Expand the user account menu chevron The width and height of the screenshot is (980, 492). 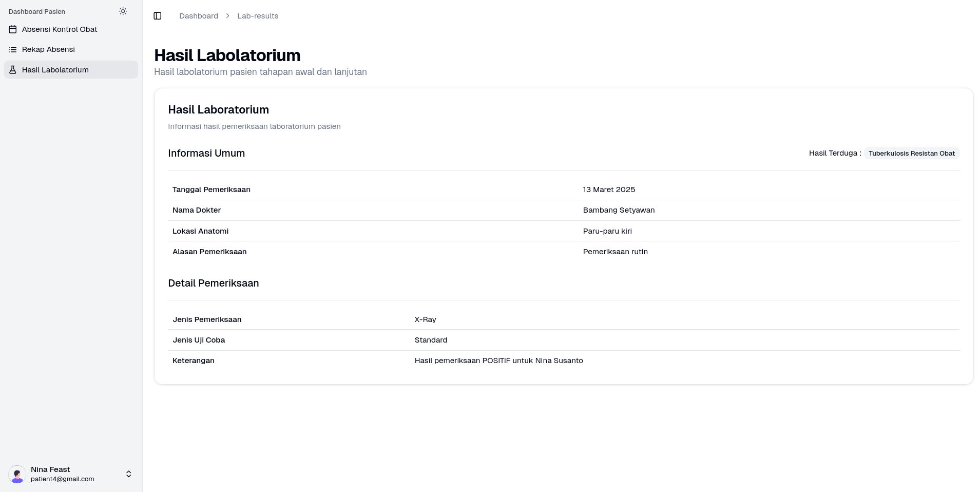(128, 474)
